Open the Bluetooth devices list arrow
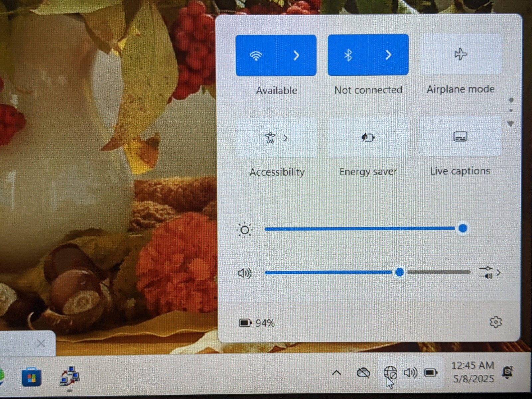532x399 pixels. 388,55
